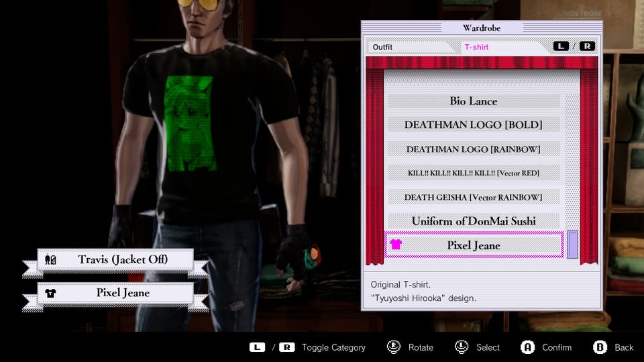Click the pink T-shirt icon beside Pixel Jeane
This screenshot has width=644, height=362.
(x=396, y=245)
